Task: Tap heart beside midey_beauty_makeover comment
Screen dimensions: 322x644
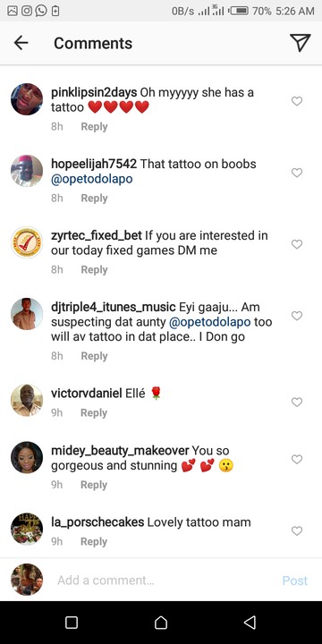Action: (x=297, y=459)
